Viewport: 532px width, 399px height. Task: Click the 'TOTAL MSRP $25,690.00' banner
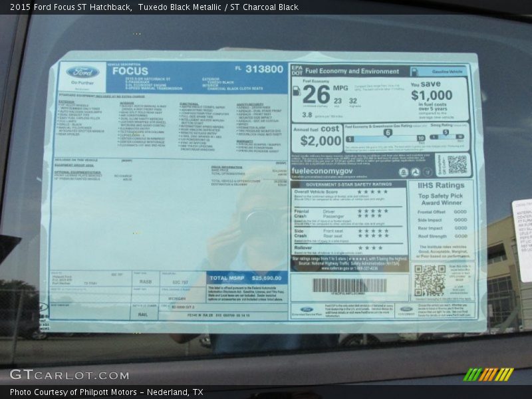(x=247, y=278)
